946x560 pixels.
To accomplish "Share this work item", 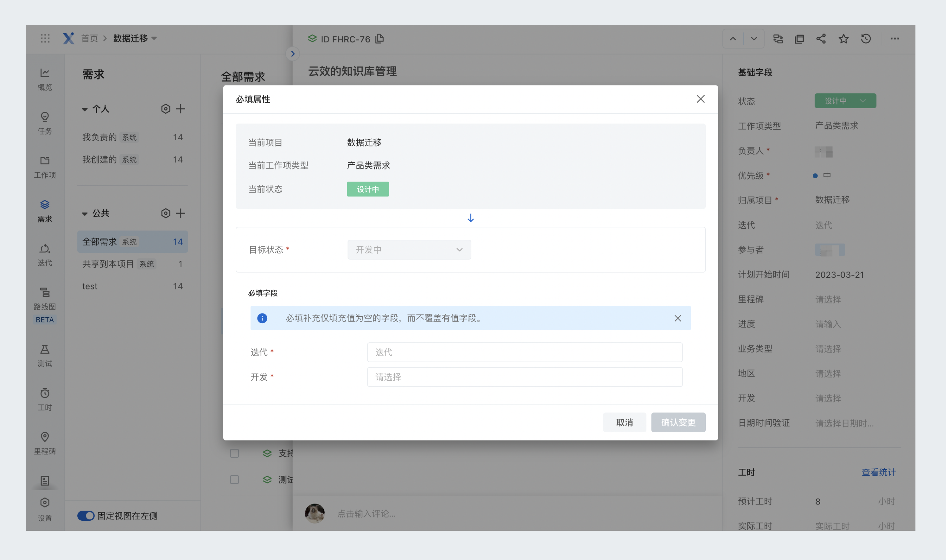I will (821, 38).
